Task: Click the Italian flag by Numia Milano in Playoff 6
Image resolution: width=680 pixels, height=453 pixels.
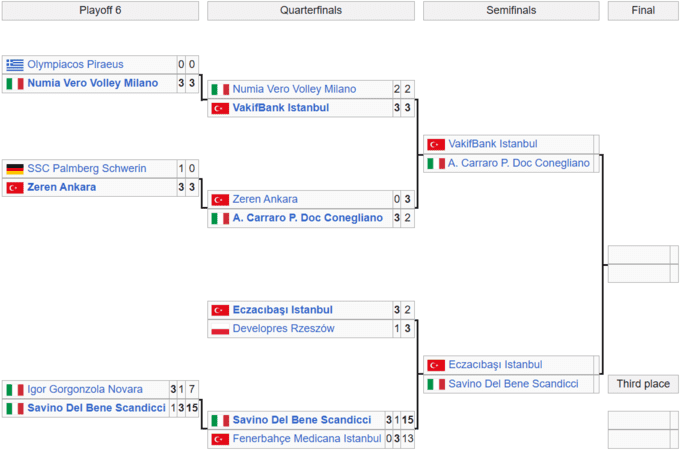Action: [15, 83]
